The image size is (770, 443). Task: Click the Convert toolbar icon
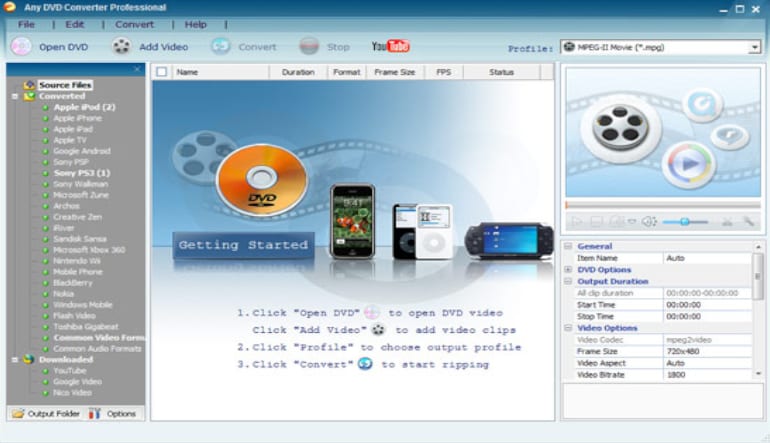[220, 47]
